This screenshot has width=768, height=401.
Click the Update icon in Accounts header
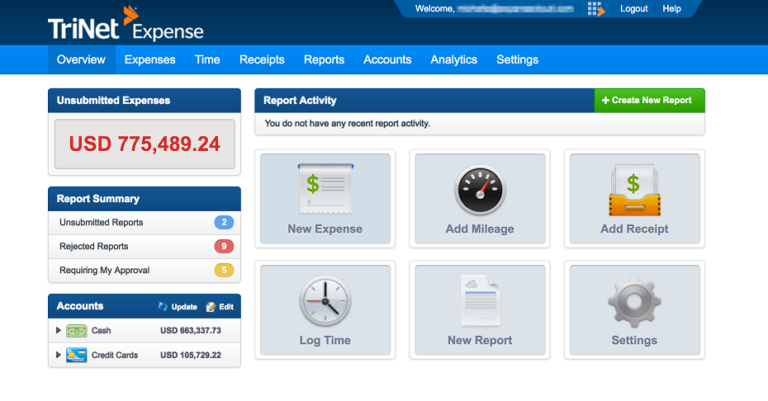(162, 306)
